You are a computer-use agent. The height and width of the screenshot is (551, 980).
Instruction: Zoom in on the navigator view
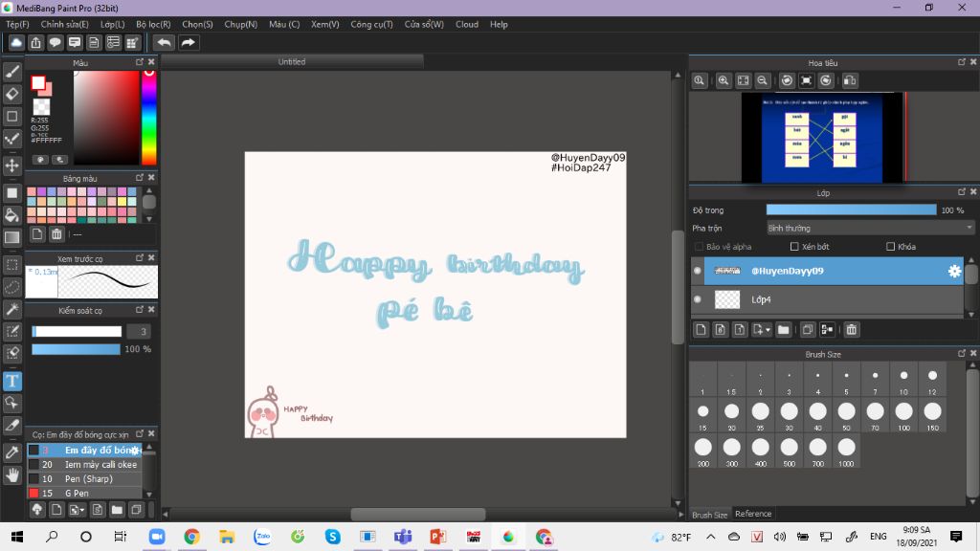tap(724, 80)
